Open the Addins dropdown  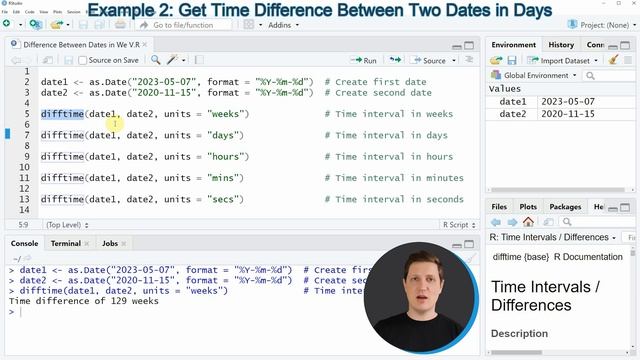click(x=283, y=25)
